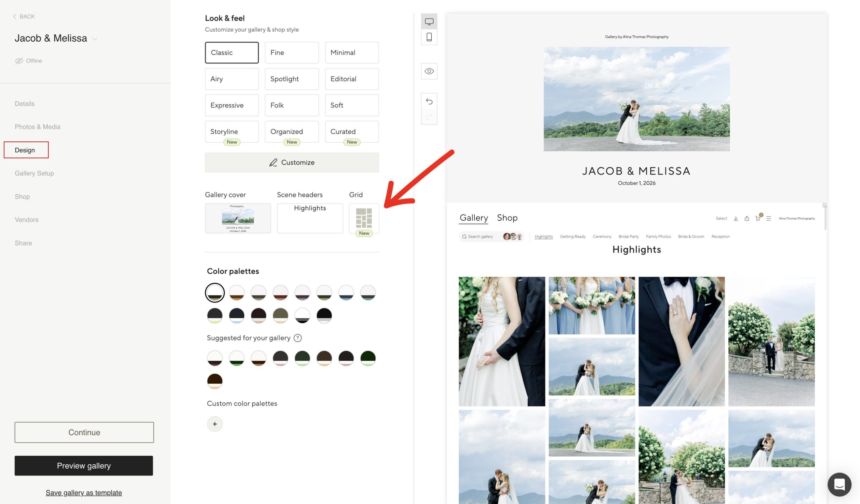Click Preview gallery button

[84, 466]
